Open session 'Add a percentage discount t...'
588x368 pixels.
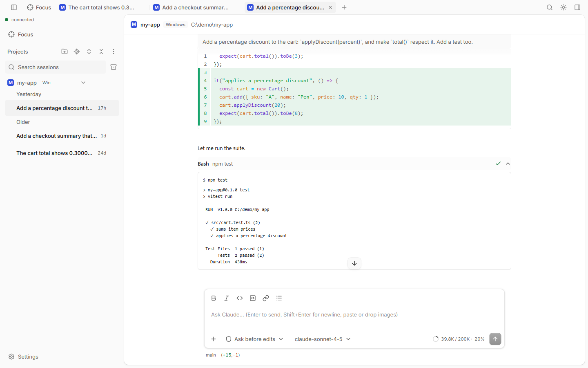(x=62, y=108)
